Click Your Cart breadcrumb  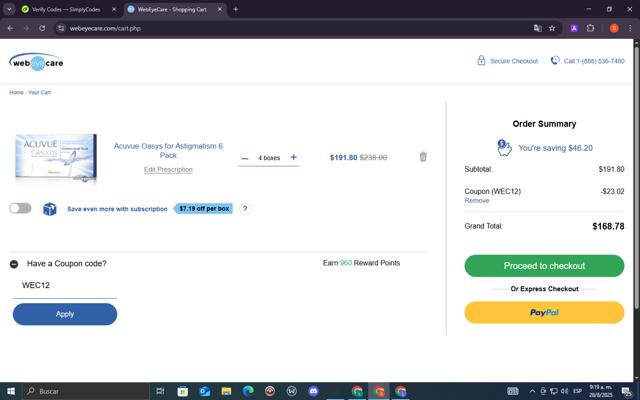pos(40,92)
